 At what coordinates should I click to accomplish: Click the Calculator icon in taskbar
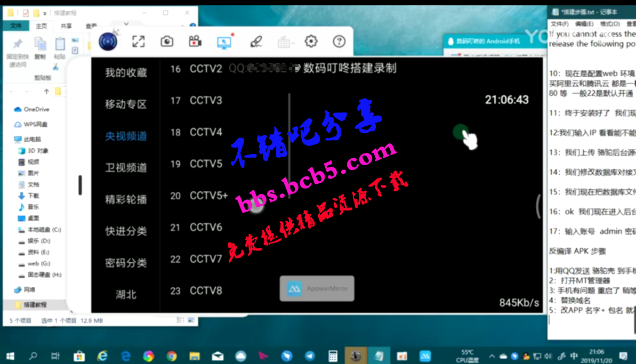(333, 355)
